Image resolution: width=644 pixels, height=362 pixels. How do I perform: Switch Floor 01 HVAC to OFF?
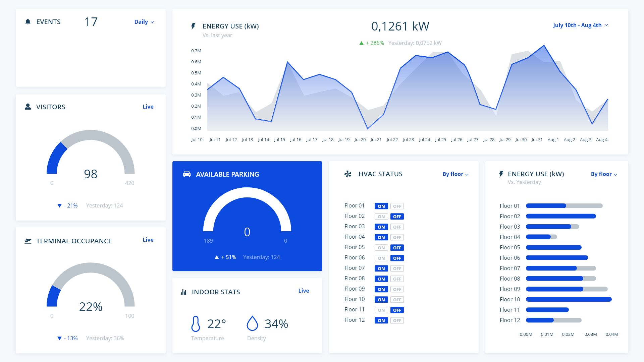coord(397,206)
